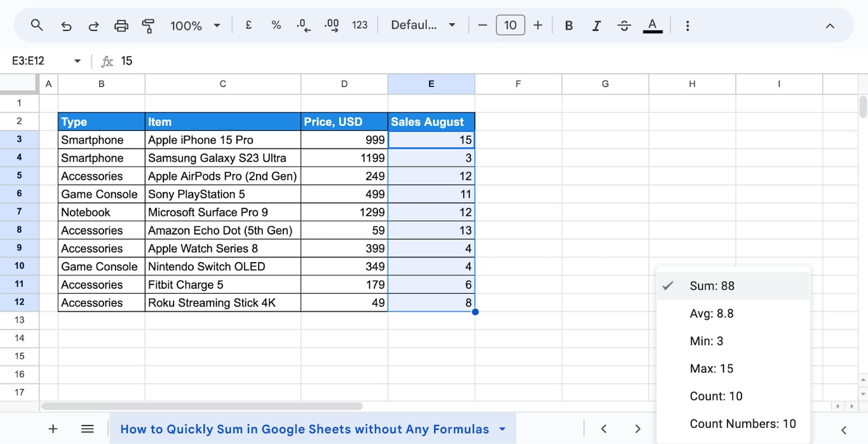Choose Avg: 8.8 in quick summary menu
Screen dimensions: 868x444
click(733, 314)
